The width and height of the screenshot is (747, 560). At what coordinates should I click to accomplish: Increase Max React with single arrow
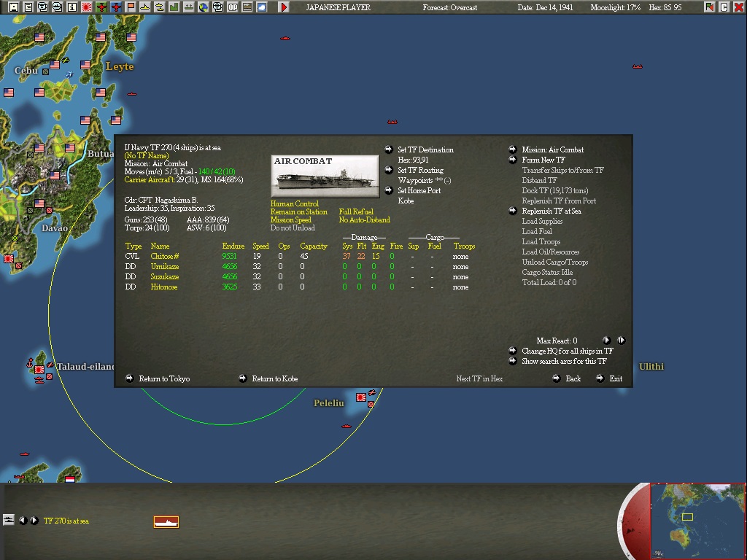click(606, 341)
